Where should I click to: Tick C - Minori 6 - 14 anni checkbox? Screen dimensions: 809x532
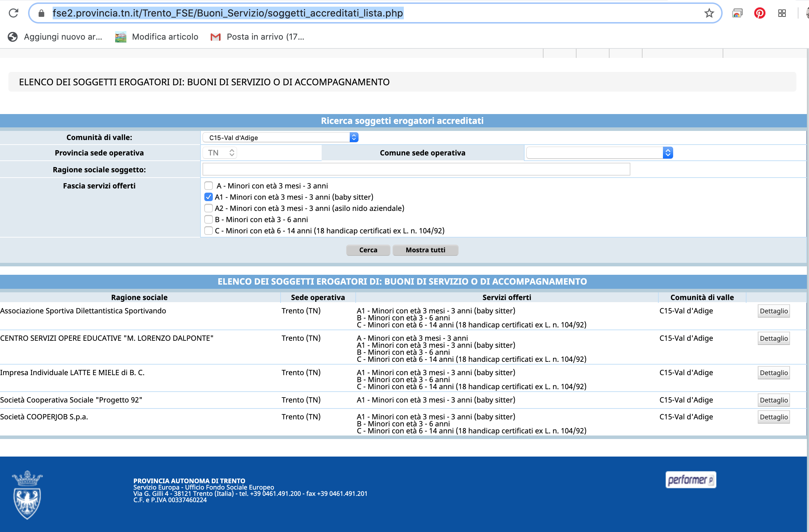209,231
